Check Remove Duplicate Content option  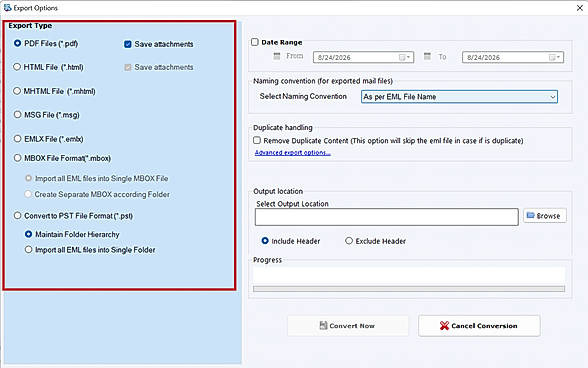[257, 140]
